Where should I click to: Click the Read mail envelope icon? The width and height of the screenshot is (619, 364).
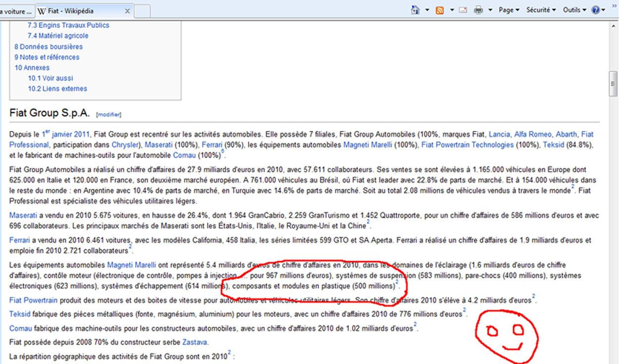[x=464, y=10]
